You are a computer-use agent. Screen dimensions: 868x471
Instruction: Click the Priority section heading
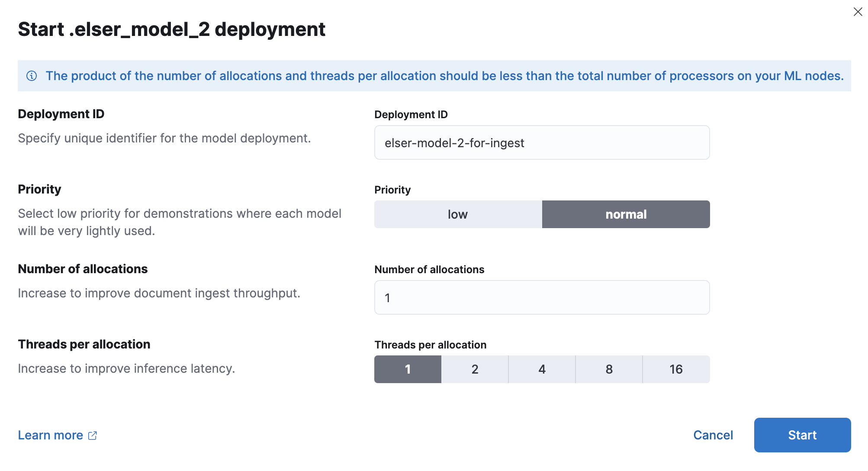click(39, 189)
